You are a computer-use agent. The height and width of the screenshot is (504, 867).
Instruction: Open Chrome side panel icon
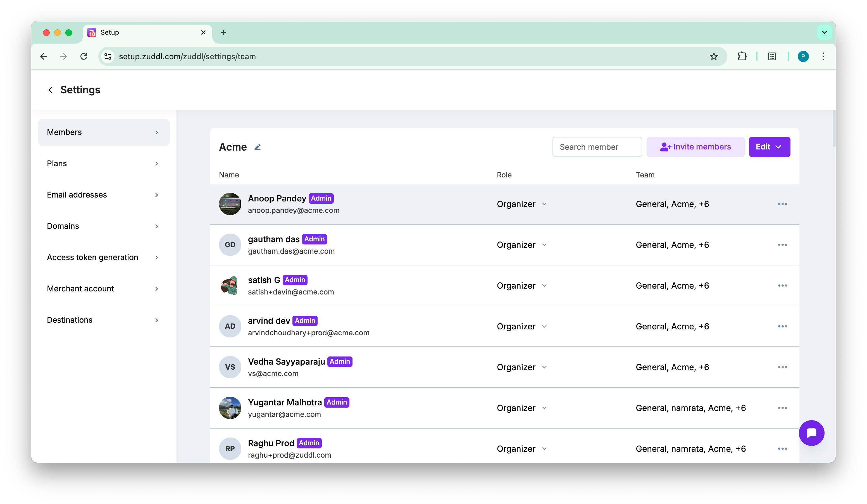click(772, 56)
